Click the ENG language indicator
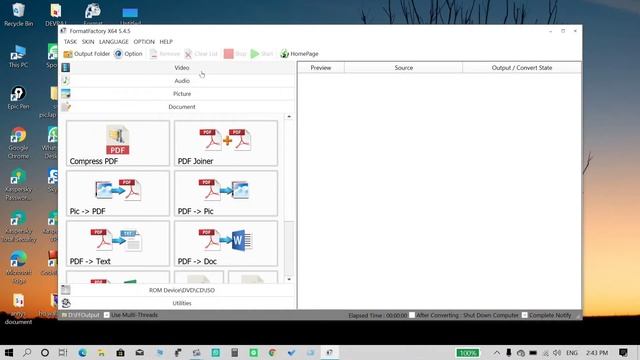This screenshot has width=640, height=360. pyautogui.click(x=572, y=353)
